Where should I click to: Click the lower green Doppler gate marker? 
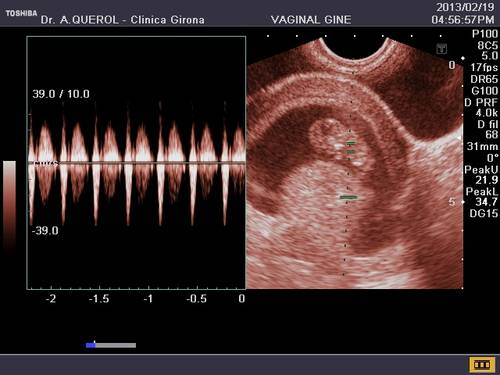coord(348,197)
